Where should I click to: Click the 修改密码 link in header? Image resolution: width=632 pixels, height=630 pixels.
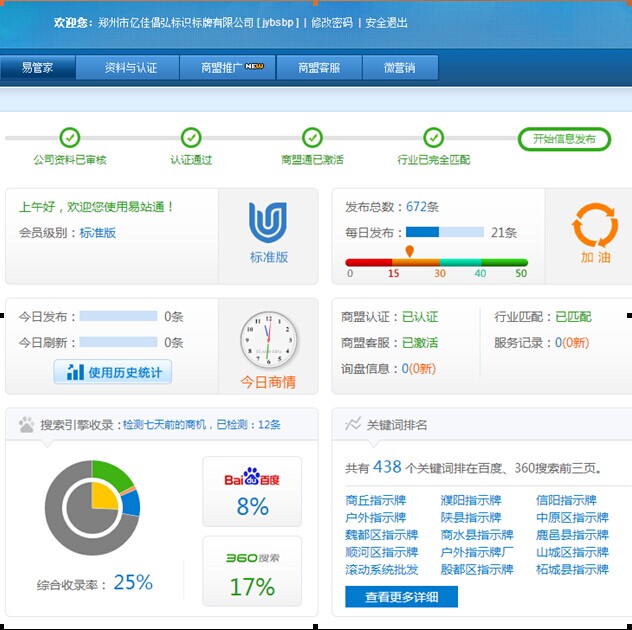(x=331, y=22)
